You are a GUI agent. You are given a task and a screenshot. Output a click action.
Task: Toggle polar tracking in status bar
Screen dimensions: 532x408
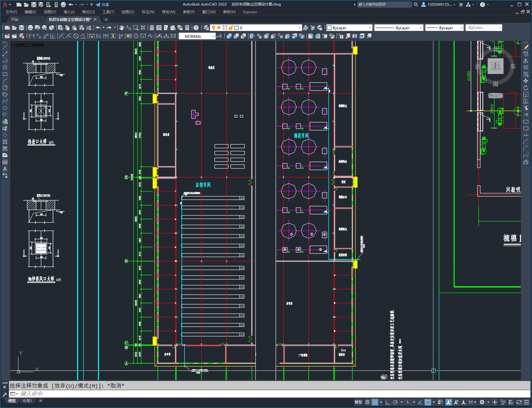pos(395,402)
